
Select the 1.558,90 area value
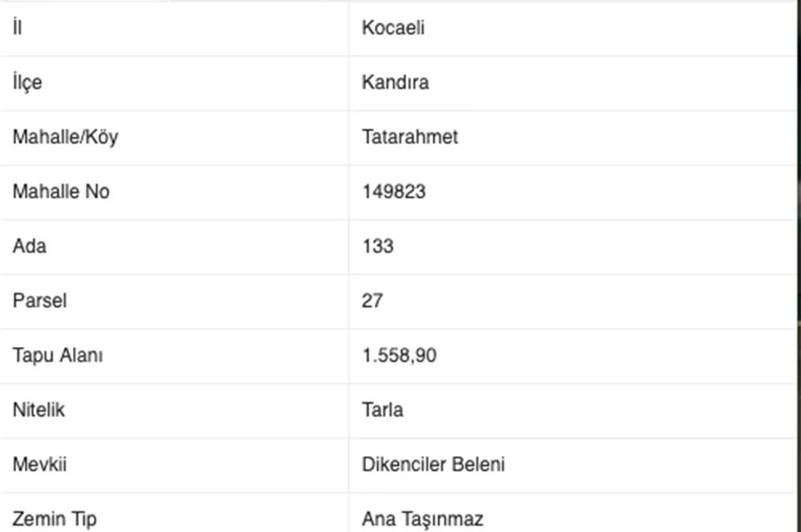coord(400,355)
